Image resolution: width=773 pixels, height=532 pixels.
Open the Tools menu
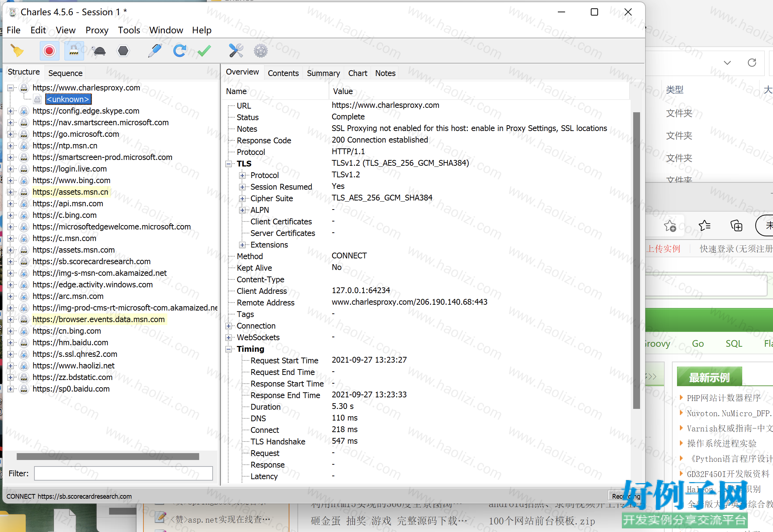pyautogui.click(x=129, y=30)
